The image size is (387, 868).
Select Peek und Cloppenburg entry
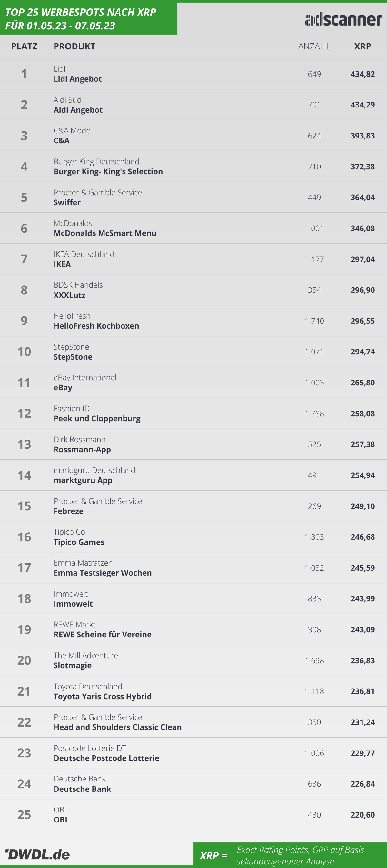point(97,418)
